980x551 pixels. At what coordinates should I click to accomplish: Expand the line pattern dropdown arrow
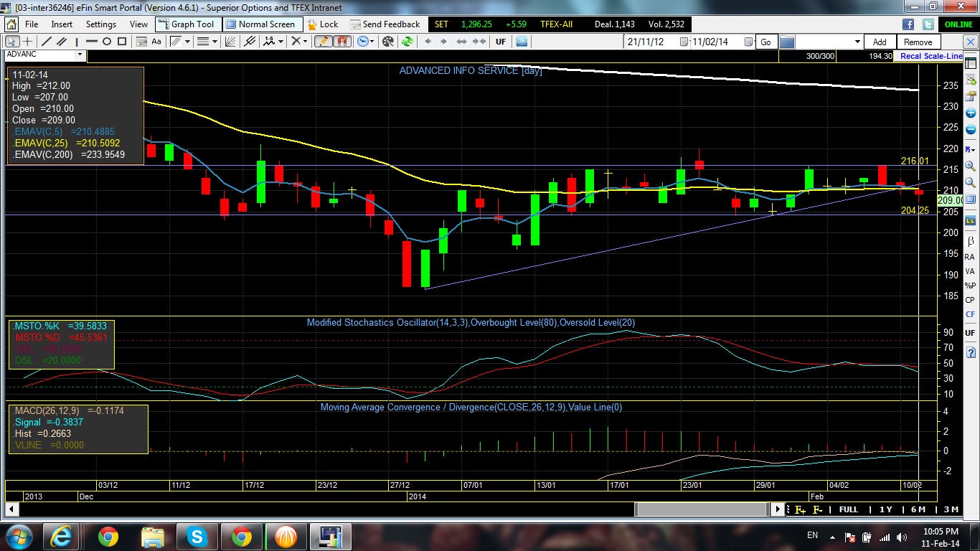tap(188, 42)
